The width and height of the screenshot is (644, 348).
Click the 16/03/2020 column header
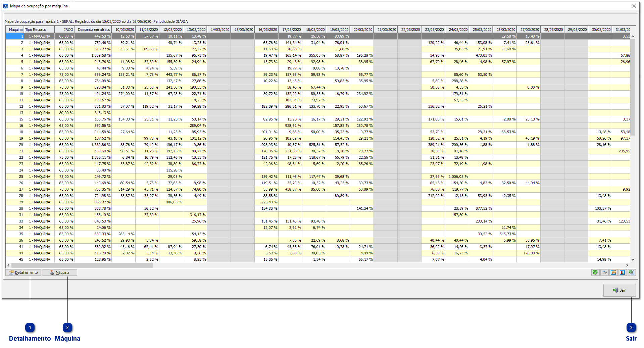pos(266,30)
